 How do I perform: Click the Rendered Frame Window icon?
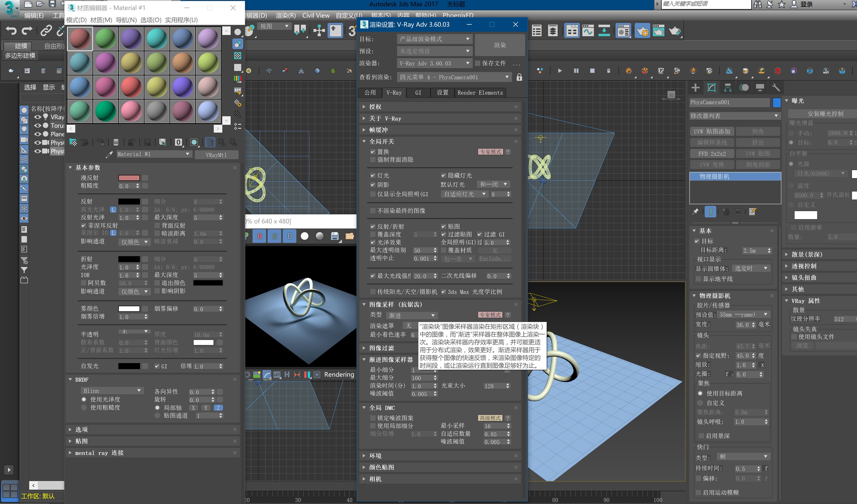pyautogui.click(x=658, y=31)
